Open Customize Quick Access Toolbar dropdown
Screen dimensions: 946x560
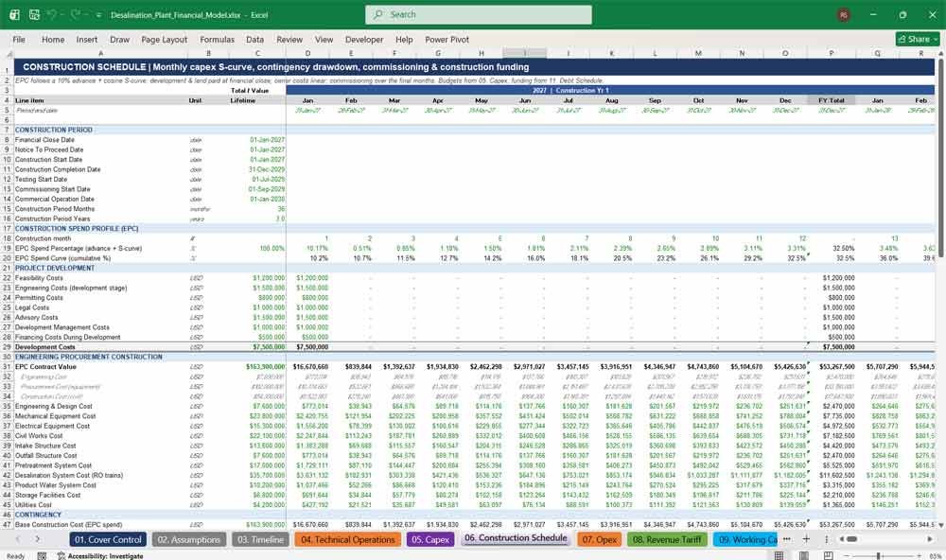point(98,15)
